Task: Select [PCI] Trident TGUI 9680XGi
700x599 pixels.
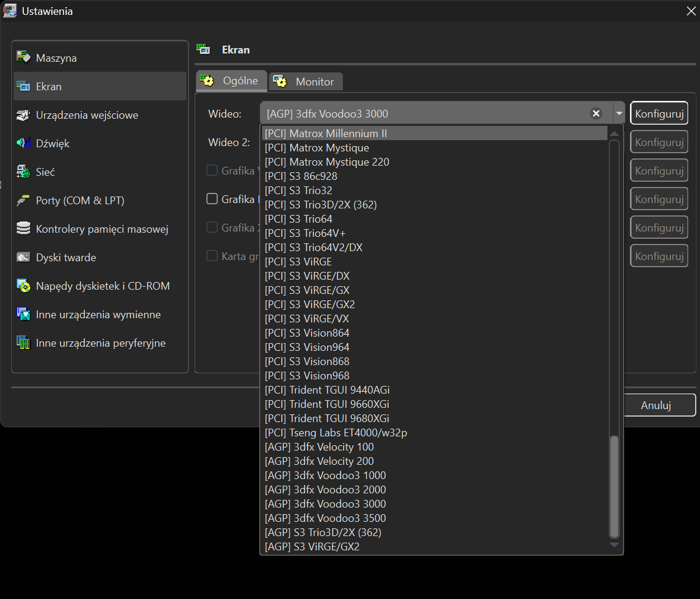Action: 434,419
